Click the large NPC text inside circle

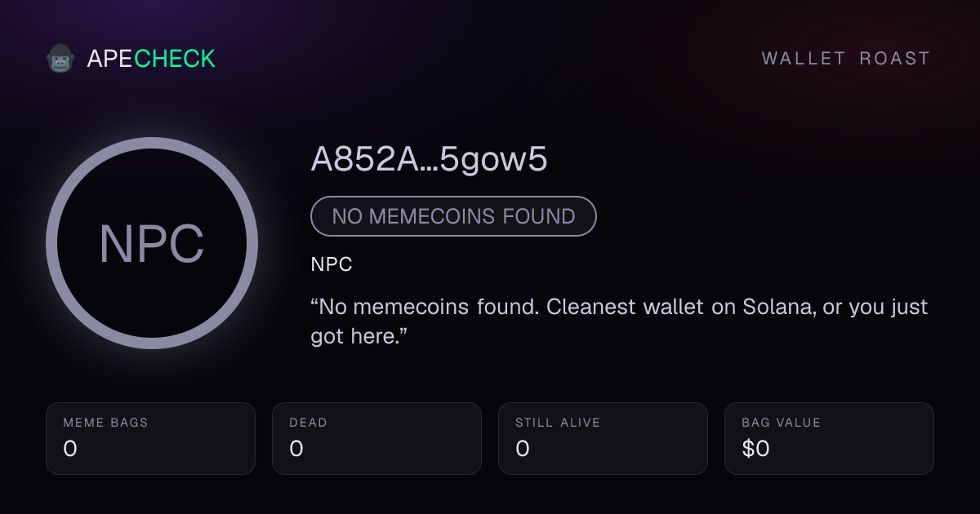152,244
